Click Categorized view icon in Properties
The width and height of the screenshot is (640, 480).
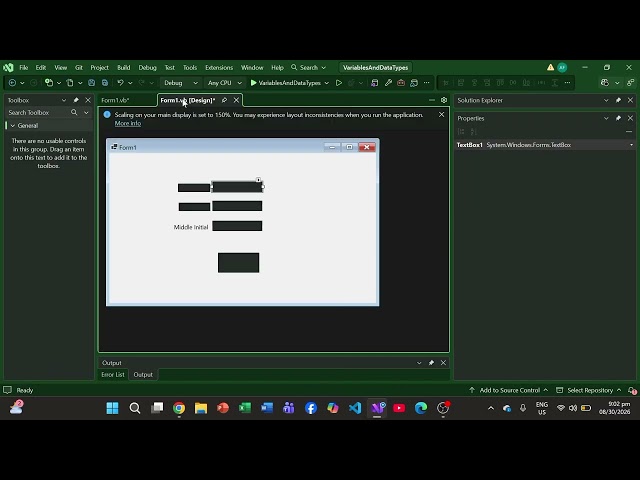pos(461,131)
